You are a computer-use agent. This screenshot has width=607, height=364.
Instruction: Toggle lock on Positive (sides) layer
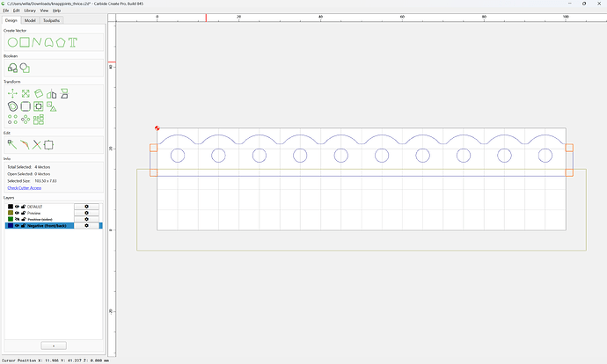(23, 219)
